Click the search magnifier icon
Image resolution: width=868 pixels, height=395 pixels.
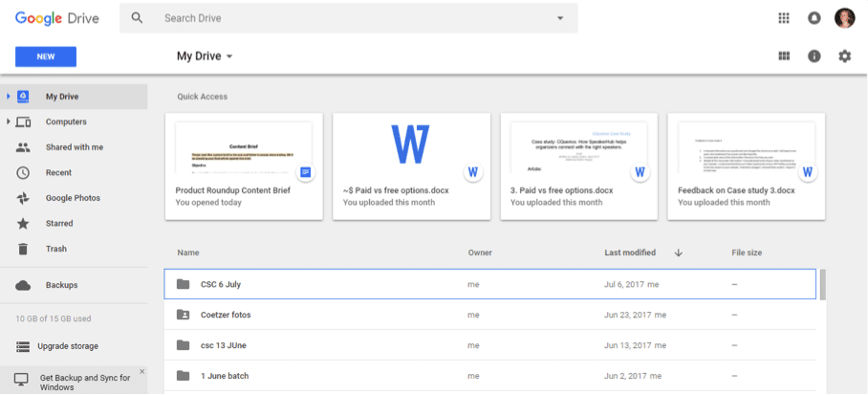pyautogui.click(x=137, y=18)
